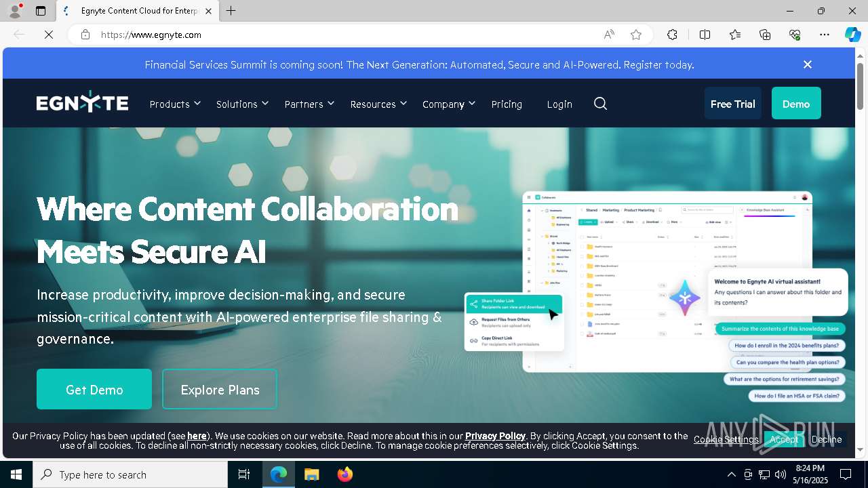Expand the Products menu
The height and width of the screenshot is (488, 868).
pos(175,104)
